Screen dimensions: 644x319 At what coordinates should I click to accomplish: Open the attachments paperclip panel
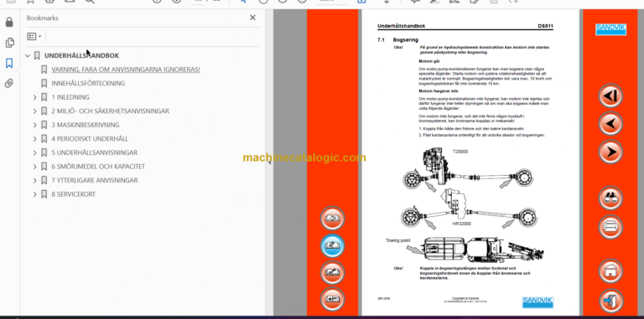pos(9,84)
